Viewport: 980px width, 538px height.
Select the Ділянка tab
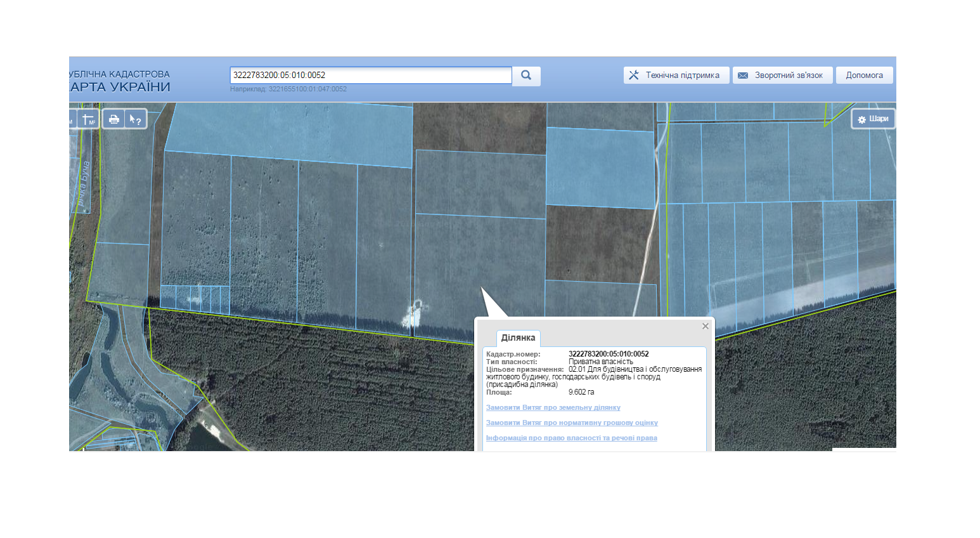(518, 338)
